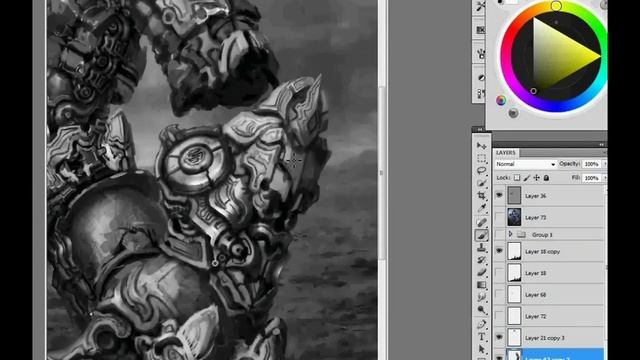
Task: Show Layer 72 visibility box
Action: 499,316
